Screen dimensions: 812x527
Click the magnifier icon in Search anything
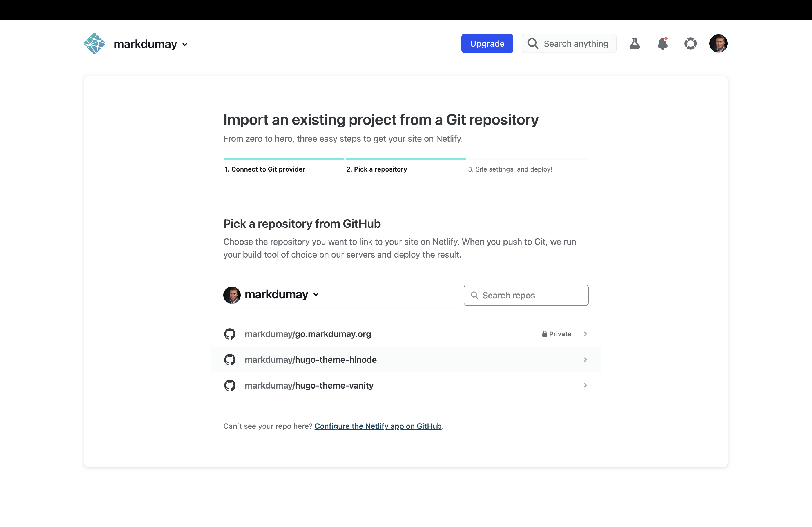532,44
